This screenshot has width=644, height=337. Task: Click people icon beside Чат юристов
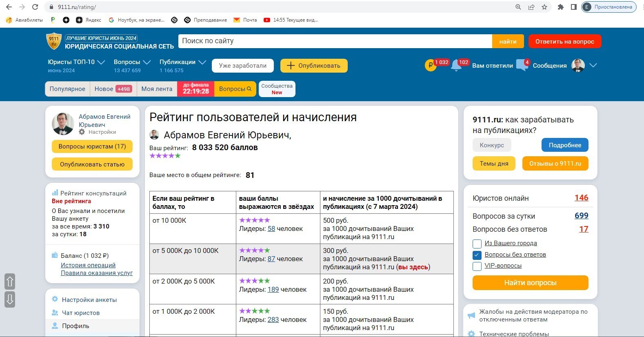(55, 313)
